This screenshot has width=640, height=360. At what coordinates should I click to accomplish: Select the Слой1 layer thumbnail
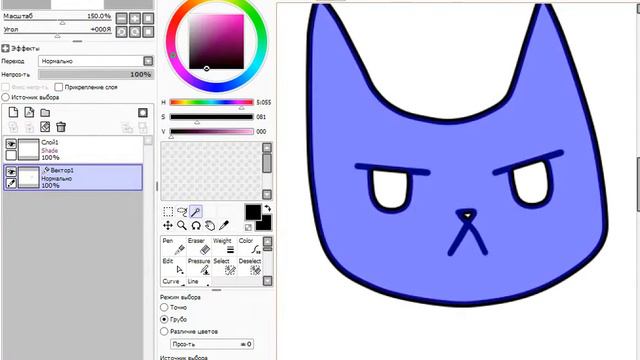click(x=29, y=149)
